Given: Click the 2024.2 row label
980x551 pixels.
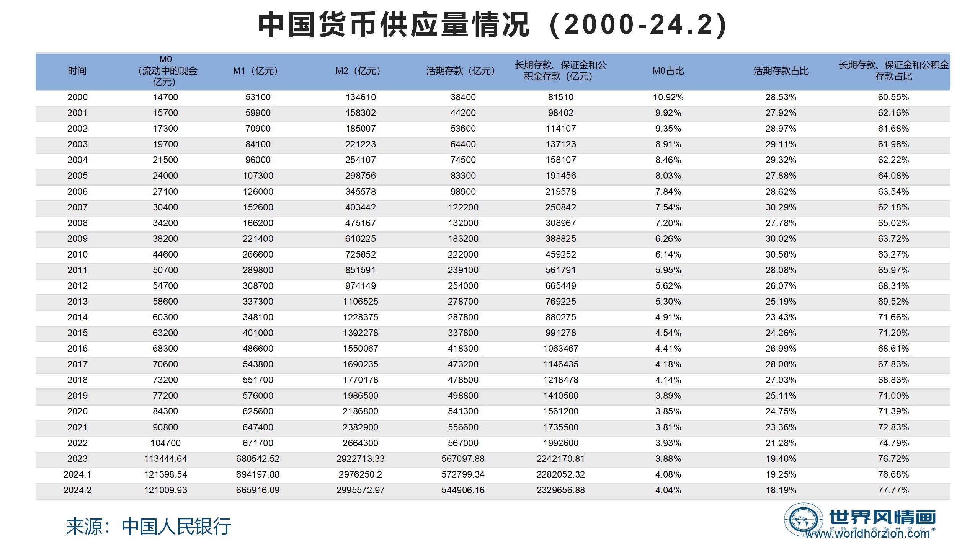Looking at the screenshot, I should (x=77, y=490).
